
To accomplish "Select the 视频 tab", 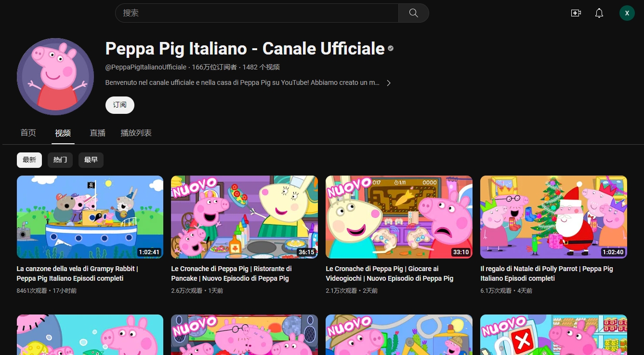I will pos(63,133).
